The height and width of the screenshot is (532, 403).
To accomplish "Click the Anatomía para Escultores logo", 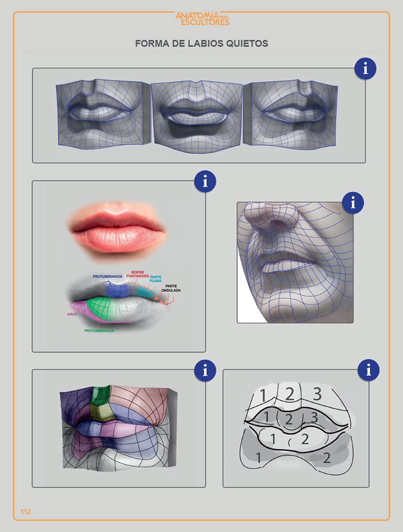I will 202,18.
